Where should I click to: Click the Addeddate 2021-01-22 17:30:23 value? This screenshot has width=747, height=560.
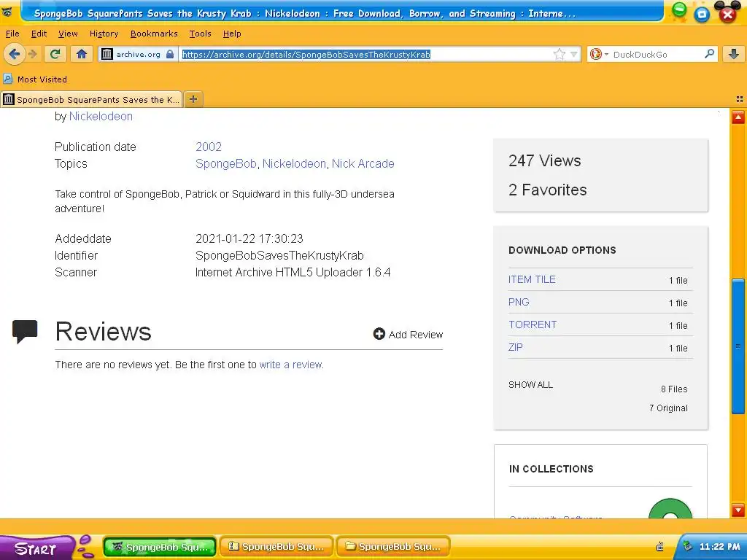249,238
